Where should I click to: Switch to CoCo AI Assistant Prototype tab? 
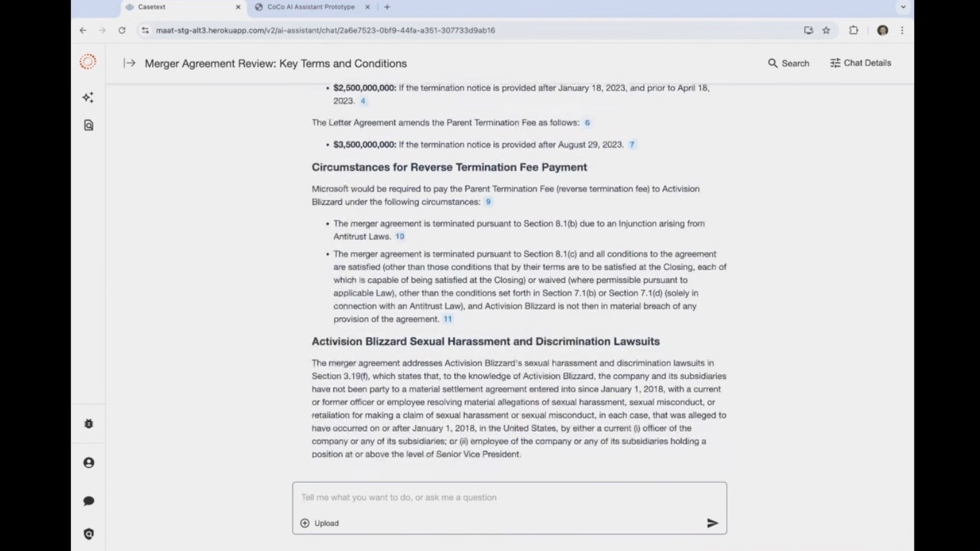[312, 7]
